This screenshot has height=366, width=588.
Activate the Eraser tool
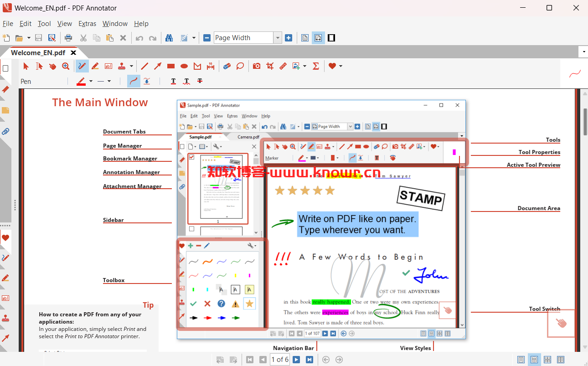click(x=227, y=66)
